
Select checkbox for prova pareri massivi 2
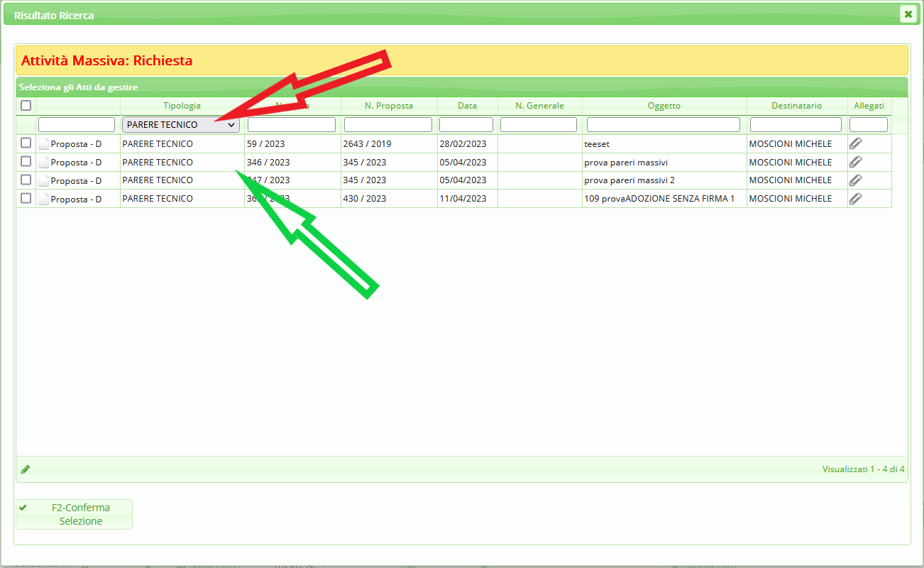tap(26, 180)
